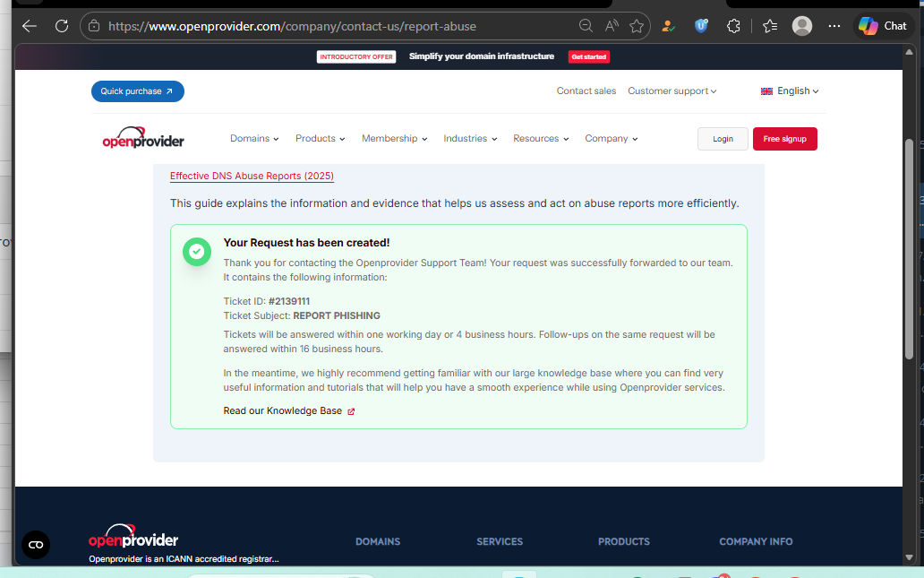The image size is (924, 578).
Task: Expand the Membership menu
Action: point(394,139)
